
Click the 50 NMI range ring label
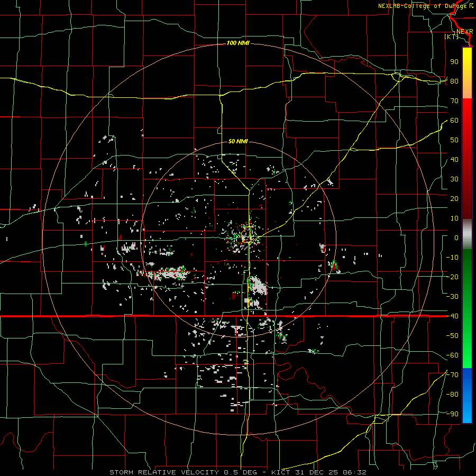238,141
